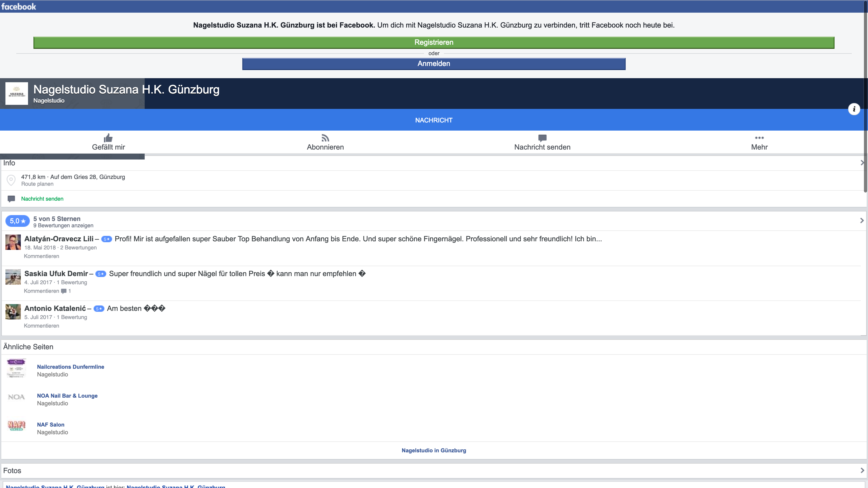This screenshot has width=868, height=488.
Task: Click the location pin icon in Info
Action: [11, 180]
